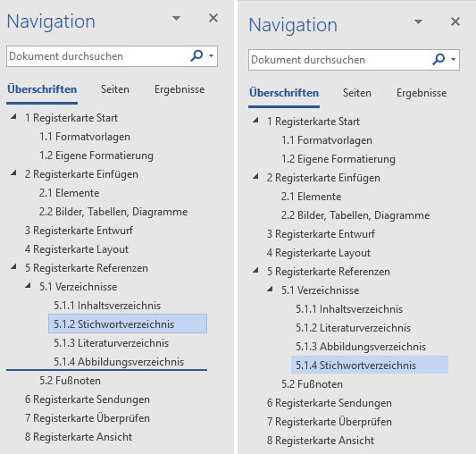Screen dimensions: 476x454
Task: Go to '5.1.4 Abbildungsverzeichnis' in the left pane
Action: click(119, 362)
